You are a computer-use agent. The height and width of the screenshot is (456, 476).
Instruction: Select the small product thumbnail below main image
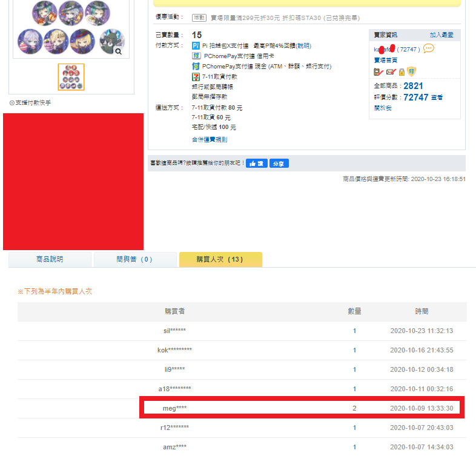71,77
